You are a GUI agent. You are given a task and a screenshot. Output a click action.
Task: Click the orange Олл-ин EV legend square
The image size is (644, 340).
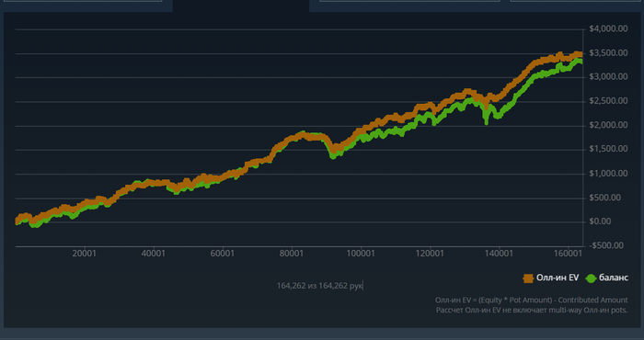tap(528, 278)
